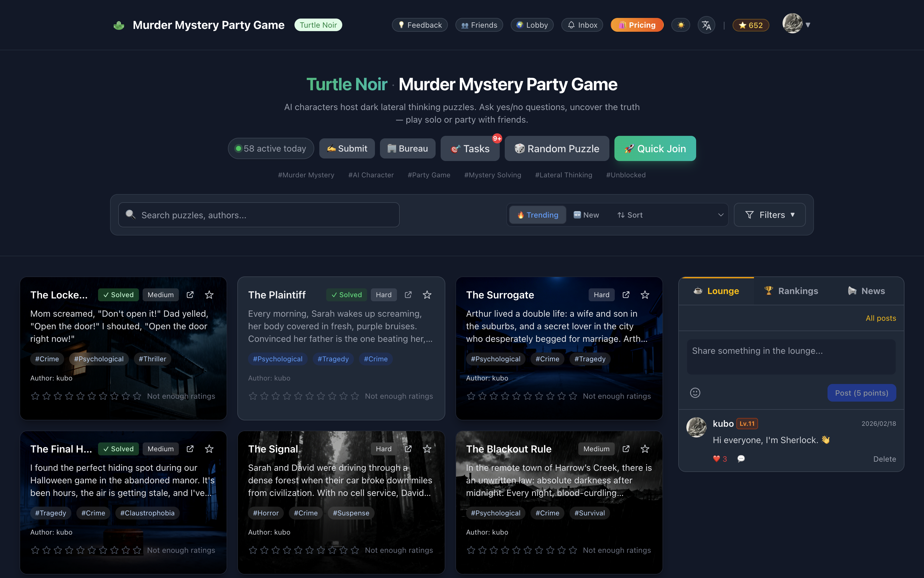Toggle light theme with the sun icon
Viewport: 924px width, 578px height.
(680, 25)
